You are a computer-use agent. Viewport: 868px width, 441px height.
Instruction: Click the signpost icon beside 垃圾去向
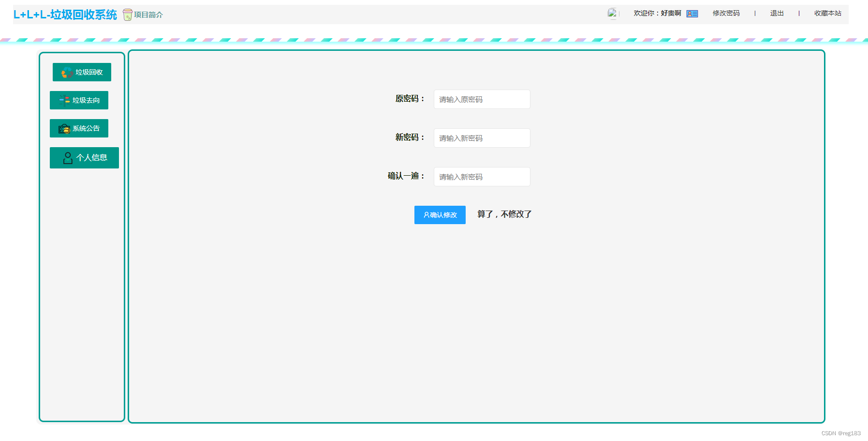(64, 100)
